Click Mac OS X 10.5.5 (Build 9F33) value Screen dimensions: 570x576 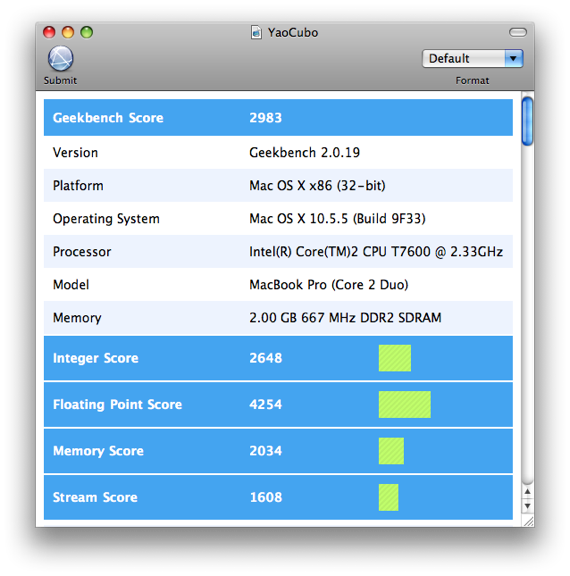[x=337, y=219]
